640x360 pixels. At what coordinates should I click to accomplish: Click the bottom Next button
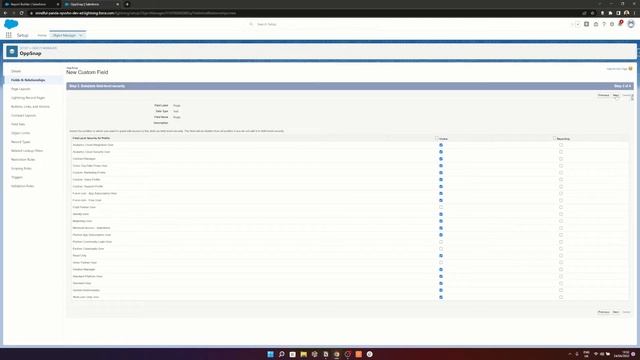pos(616,312)
